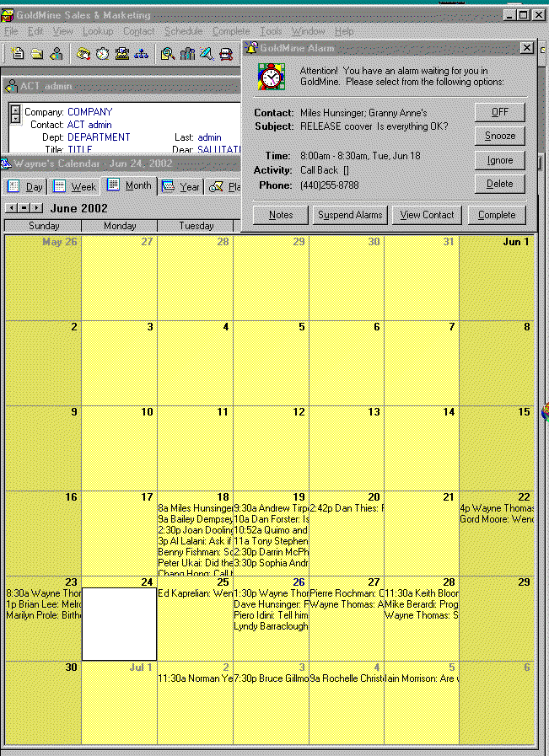
Task: Click Ignore in the alarm dialog
Action: [x=500, y=160]
